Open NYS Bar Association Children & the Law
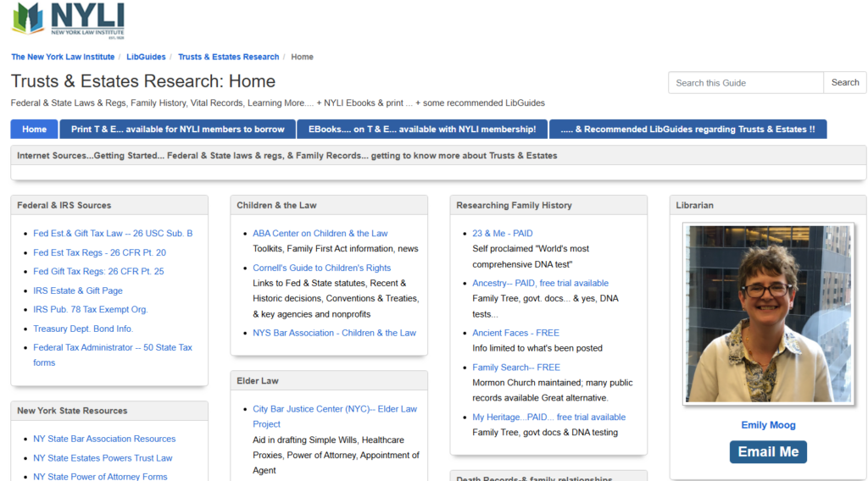The image size is (868, 481). tap(334, 333)
